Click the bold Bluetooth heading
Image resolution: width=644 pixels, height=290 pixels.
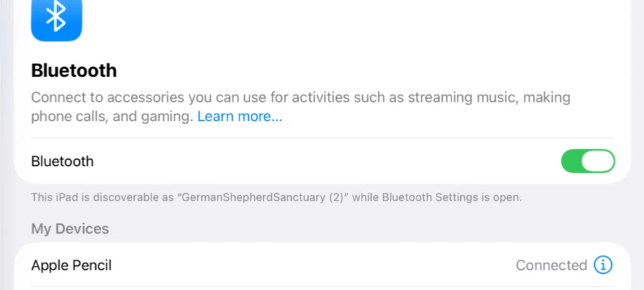click(x=74, y=70)
